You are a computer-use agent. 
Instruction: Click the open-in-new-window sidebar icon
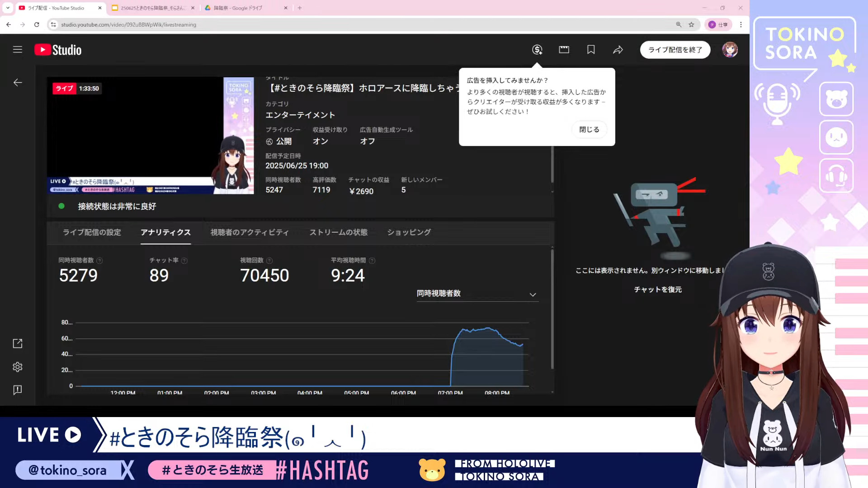click(x=18, y=344)
